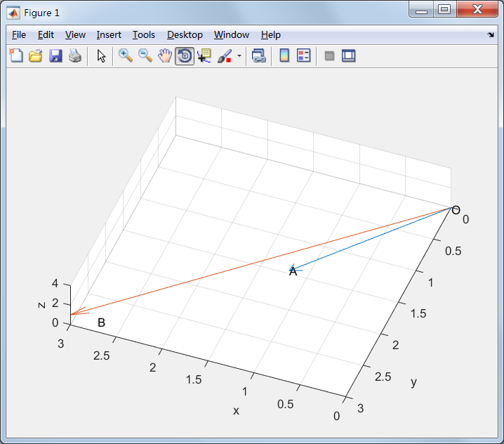Viewport: 504px width, 444px height.
Task: Close the Figure 1 window
Action: (x=477, y=9)
